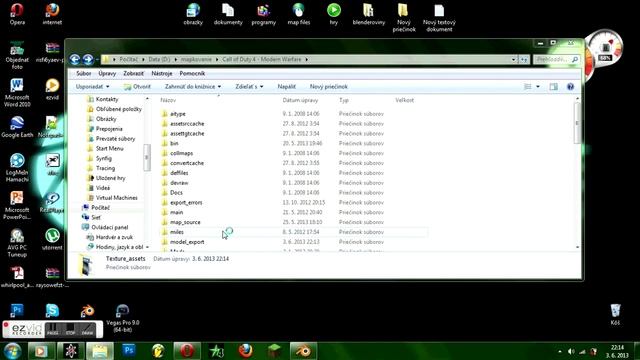Select the model_export folder

point(187,242)
